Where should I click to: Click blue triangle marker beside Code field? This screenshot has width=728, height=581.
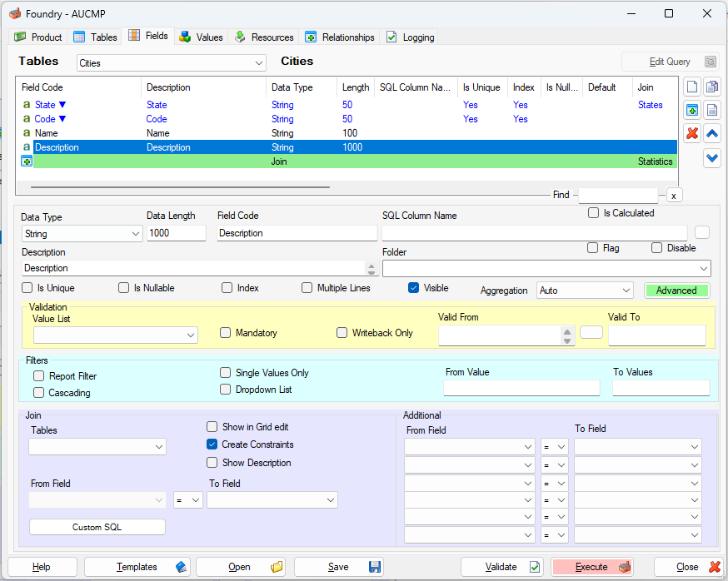click(62, 119)
